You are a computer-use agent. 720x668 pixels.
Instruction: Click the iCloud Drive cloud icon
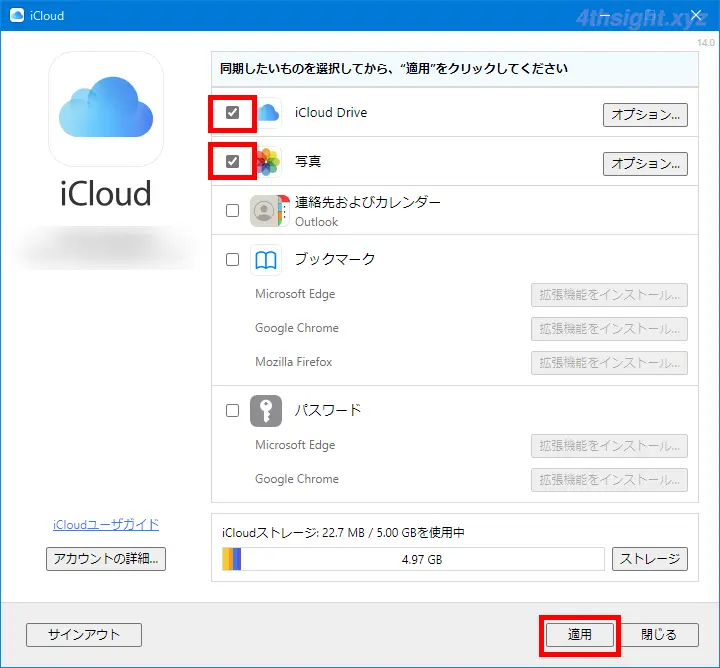[268, 112]
